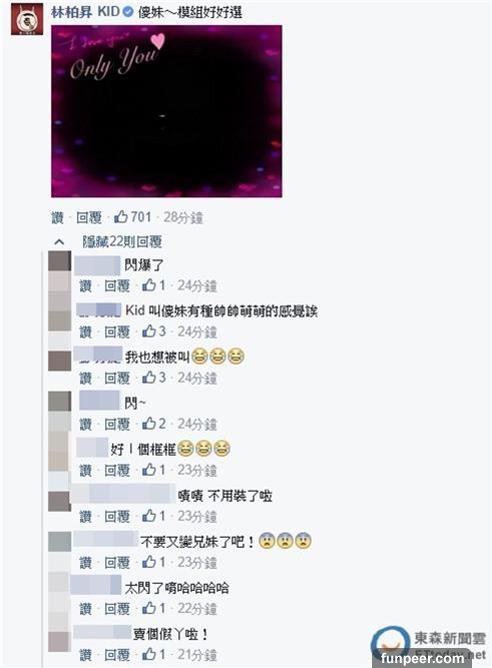This screenshot has width=492, height=668.
Task: Open the Only You image attachment
Action: coord(167,111)
